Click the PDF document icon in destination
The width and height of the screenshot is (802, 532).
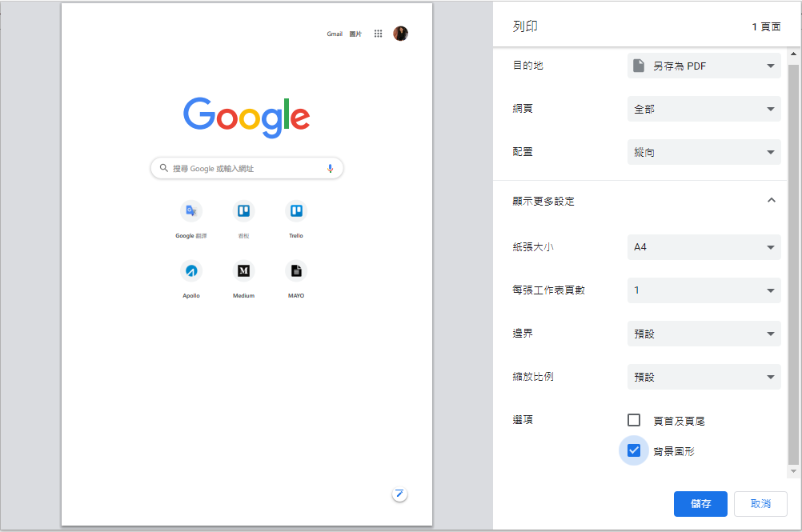(x=639, y=66)
